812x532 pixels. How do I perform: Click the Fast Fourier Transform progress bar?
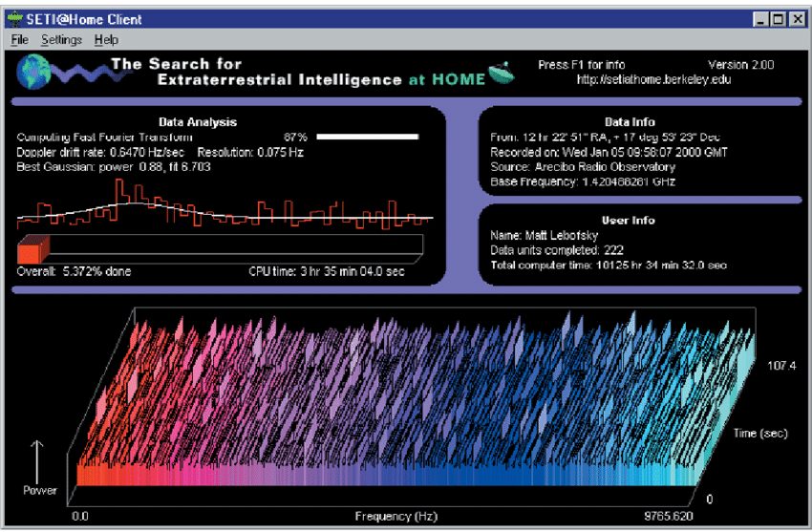pos(368,137)
